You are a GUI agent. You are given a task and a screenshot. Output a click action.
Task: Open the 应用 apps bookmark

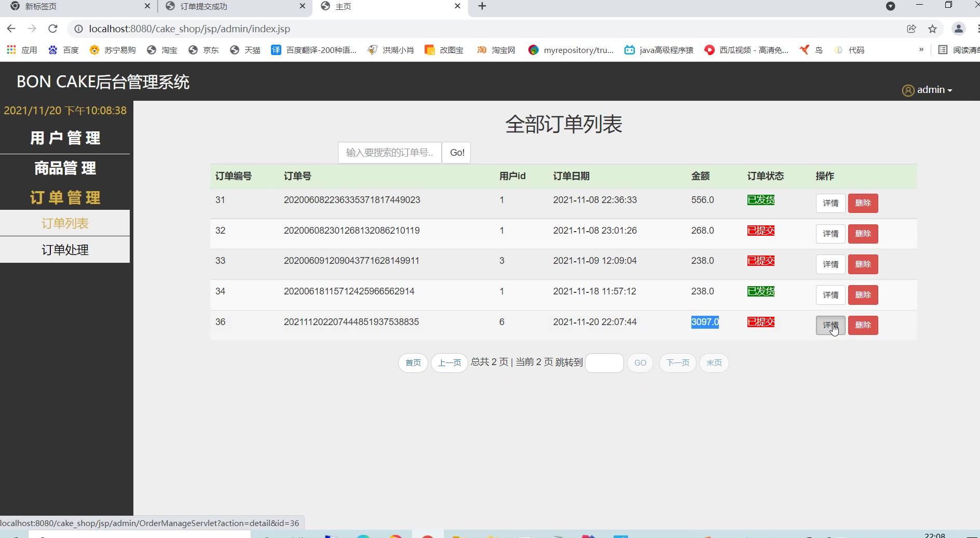coord(22,50)
